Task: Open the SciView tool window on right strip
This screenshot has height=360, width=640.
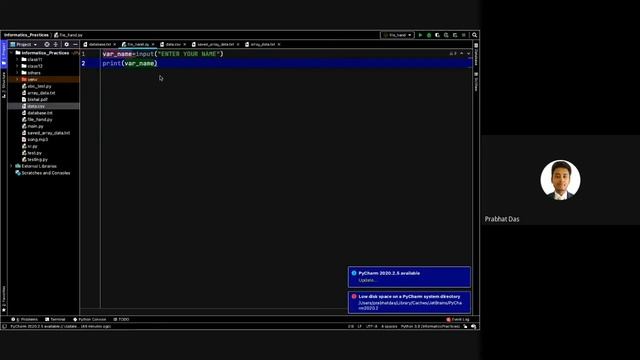Action: (476, 82)
